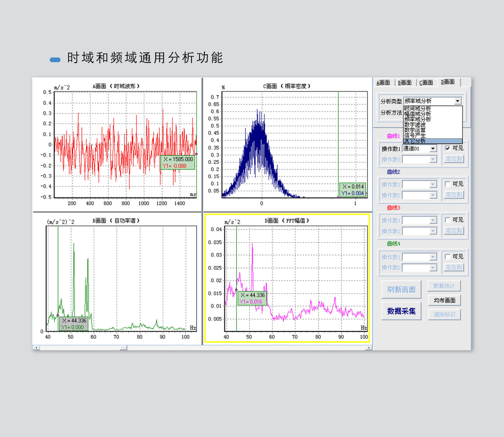The image size is (504, 437).
Task: Tick the 曲线3 可见 checkbox
Action: pos(448,220)
